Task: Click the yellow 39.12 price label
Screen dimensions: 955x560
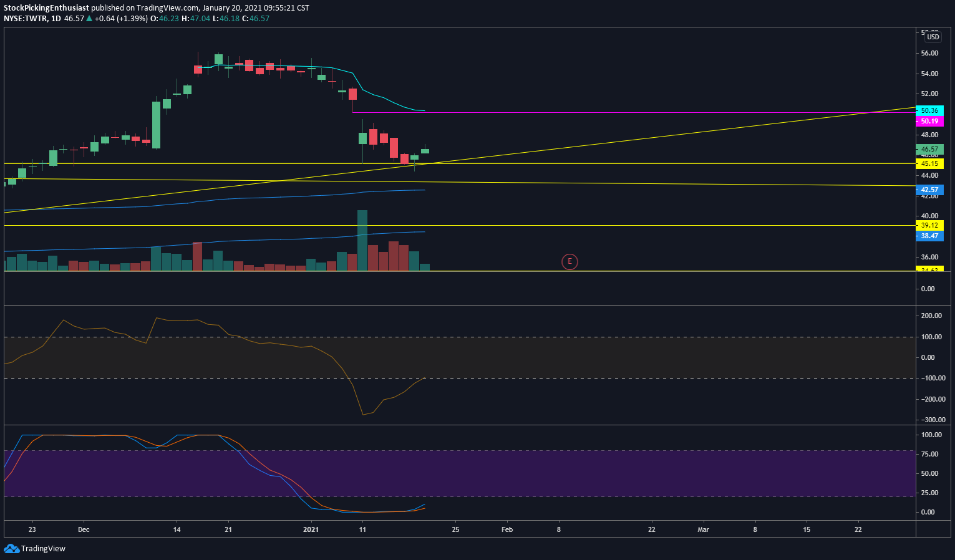Action: coord(929,225)
